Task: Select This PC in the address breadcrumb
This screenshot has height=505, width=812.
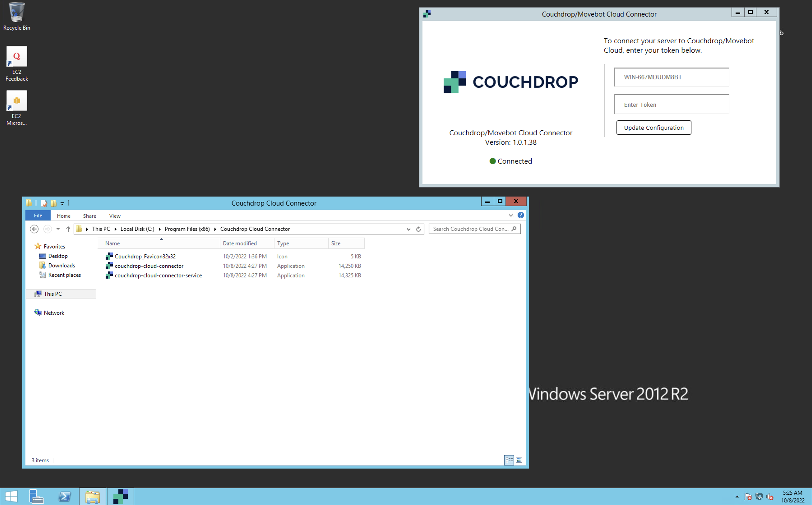Action: coord(101,229)
